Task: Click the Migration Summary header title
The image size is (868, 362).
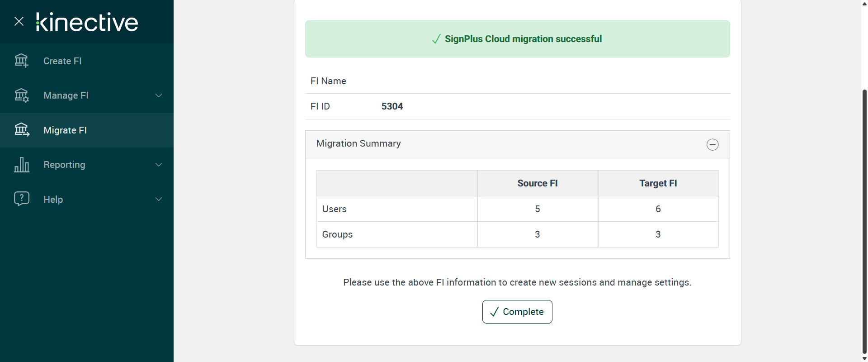Action: point(359,144)
